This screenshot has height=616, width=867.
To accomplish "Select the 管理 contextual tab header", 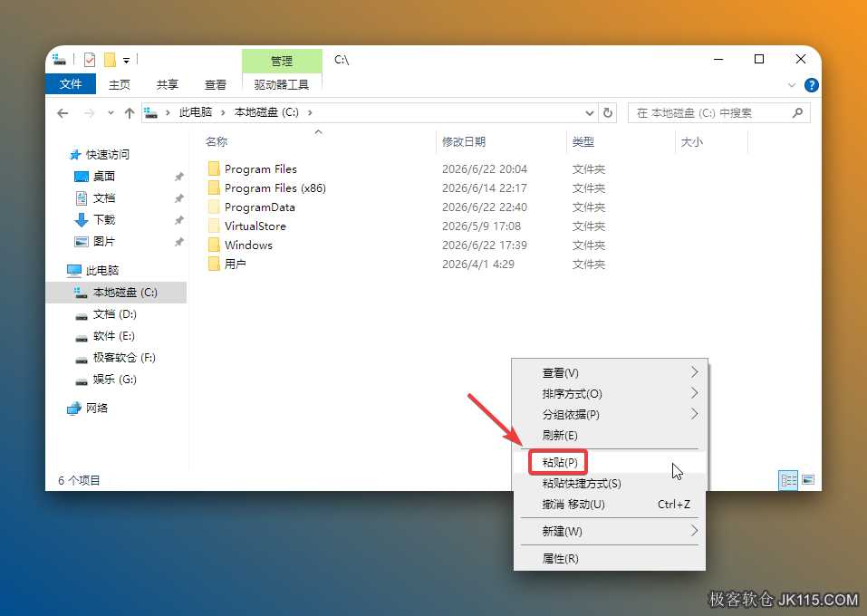I will coord(282,61).
